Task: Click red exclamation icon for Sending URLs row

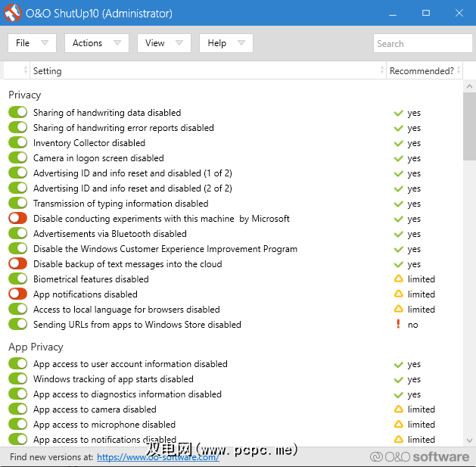Action: 398,325
